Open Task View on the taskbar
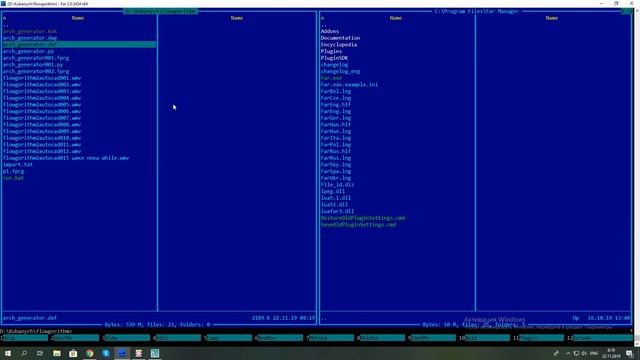Image resolution: width=640 pixels, height=360 pixels. [40, 353]
